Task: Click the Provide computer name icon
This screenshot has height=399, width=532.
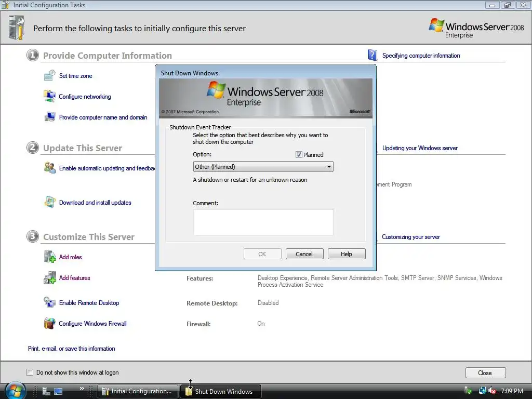Action: (49, 117)
